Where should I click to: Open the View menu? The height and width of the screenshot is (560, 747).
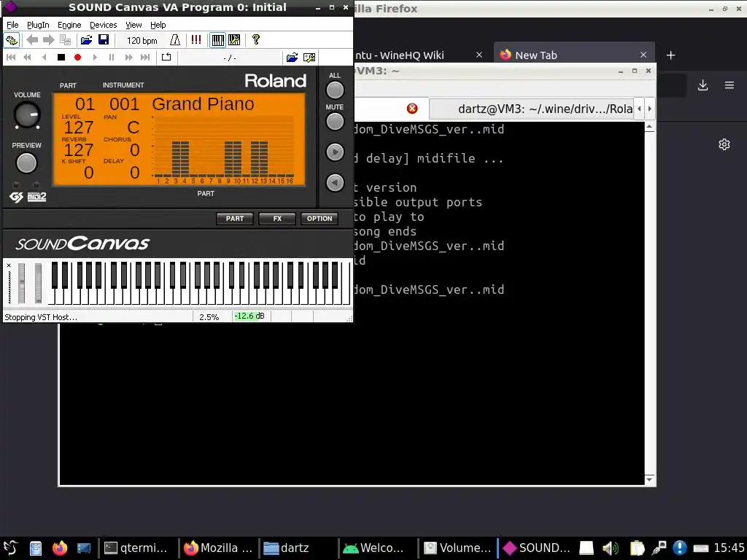click(133, 25)
